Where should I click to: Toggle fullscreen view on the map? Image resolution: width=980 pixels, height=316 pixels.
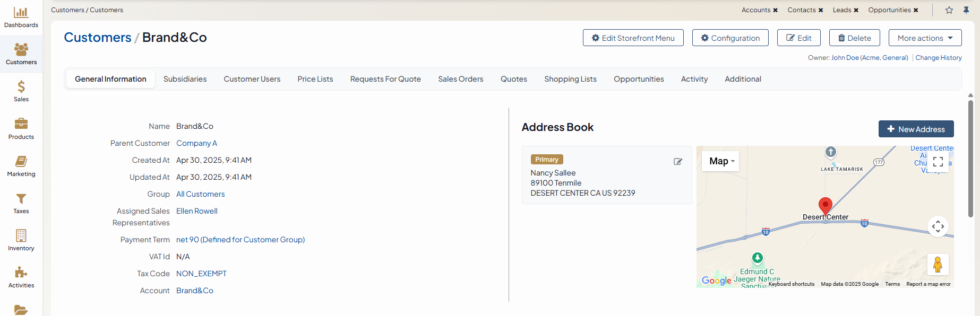(938, 162)
